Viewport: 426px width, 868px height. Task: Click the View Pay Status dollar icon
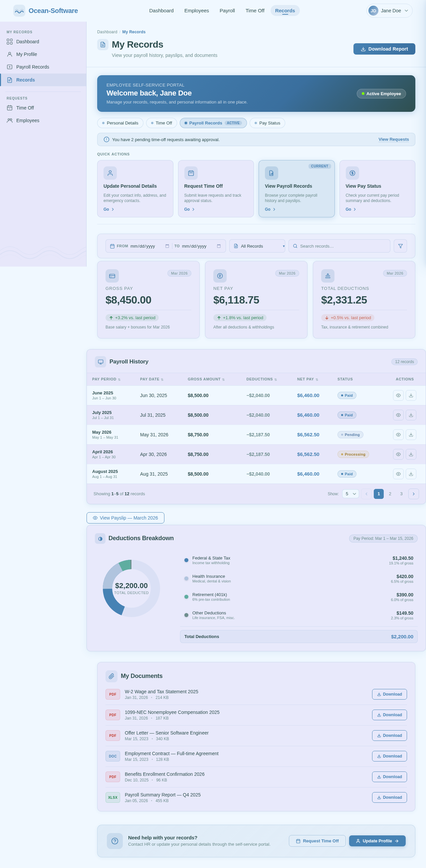(352, 173)
